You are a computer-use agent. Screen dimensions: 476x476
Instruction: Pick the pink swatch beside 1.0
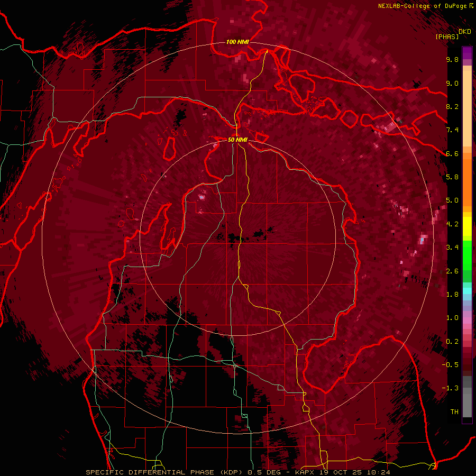click(x=467, y=319)
